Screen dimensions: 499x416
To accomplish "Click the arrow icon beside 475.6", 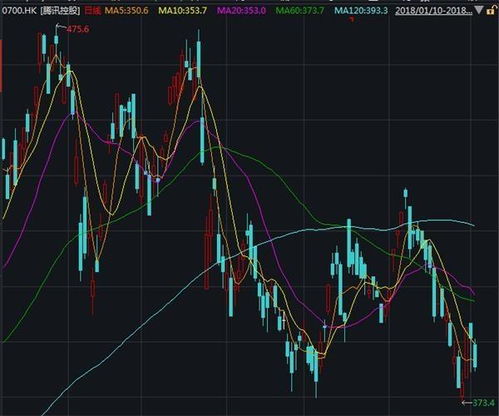I will click(61, 27).
